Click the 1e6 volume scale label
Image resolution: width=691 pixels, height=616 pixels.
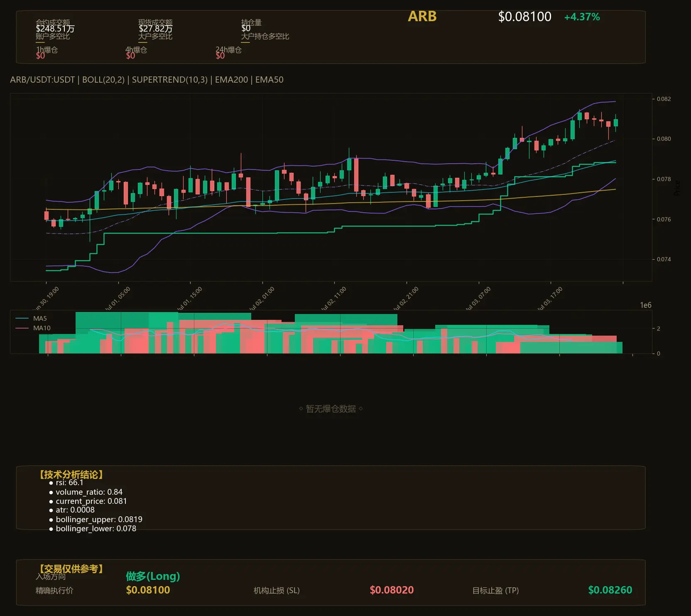645,305
